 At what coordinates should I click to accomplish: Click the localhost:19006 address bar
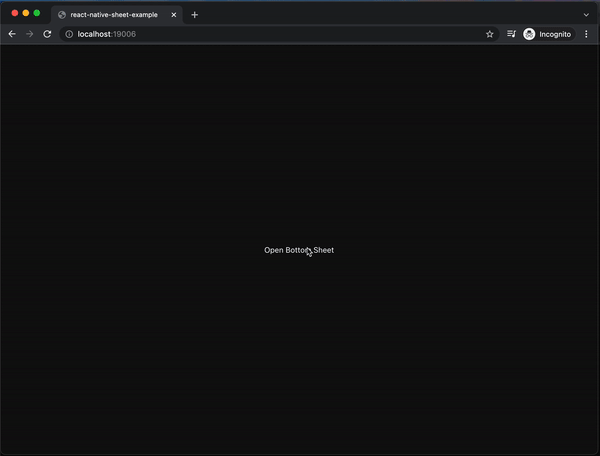point(279,34)
